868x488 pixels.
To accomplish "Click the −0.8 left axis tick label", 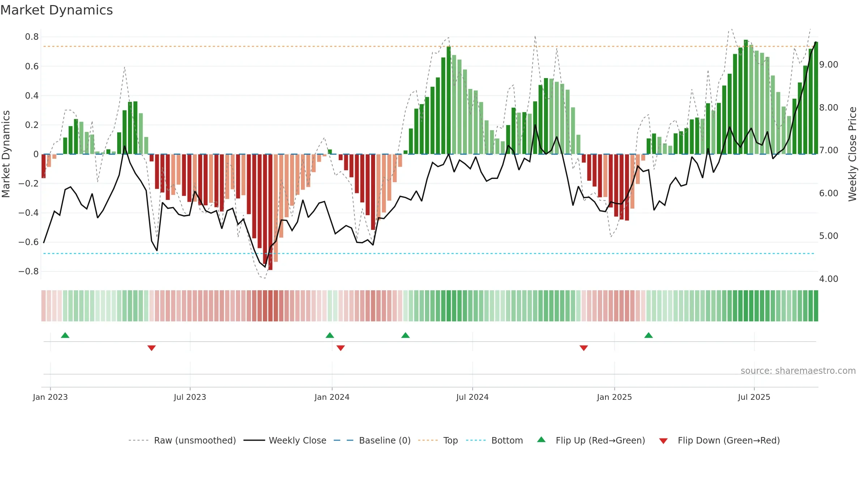I will coord(29,271).
